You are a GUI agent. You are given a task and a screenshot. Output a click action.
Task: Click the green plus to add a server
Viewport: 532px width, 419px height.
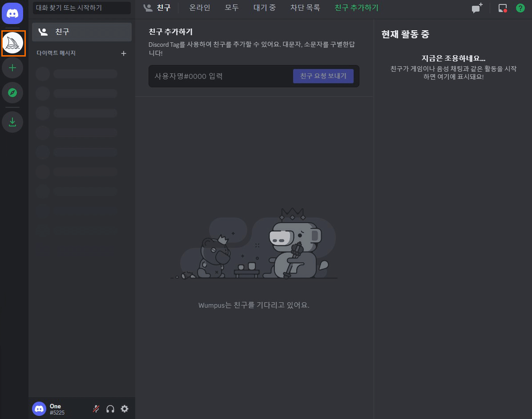[x=12, y=68]
